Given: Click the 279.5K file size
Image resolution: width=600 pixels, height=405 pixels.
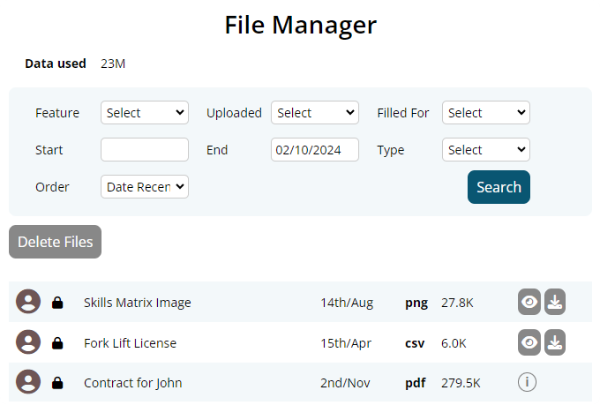Looking at the screenshot, I should tap(461, 383).
